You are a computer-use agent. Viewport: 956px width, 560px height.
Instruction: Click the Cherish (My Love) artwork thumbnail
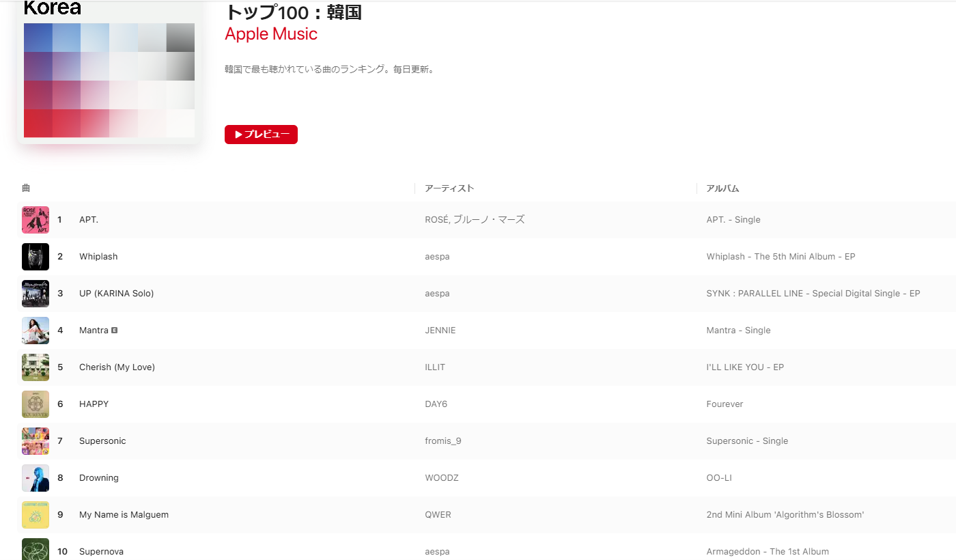coord(36,367)
